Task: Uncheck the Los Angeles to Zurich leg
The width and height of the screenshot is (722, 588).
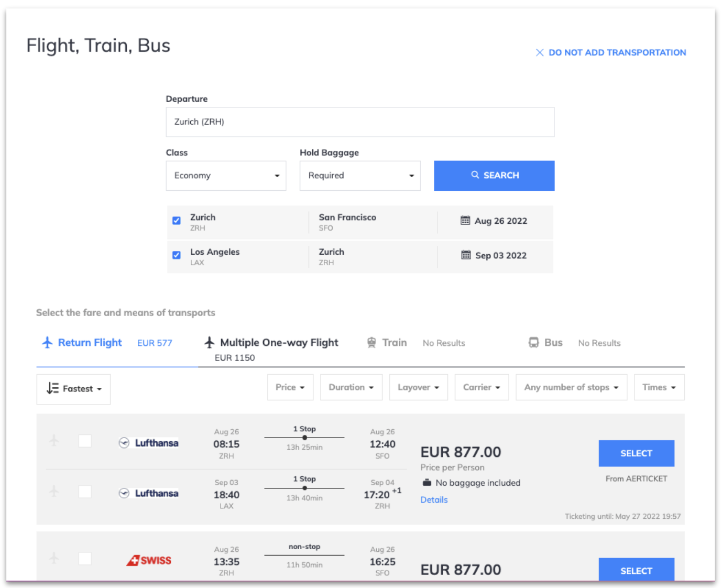Action: pos(177,255)
